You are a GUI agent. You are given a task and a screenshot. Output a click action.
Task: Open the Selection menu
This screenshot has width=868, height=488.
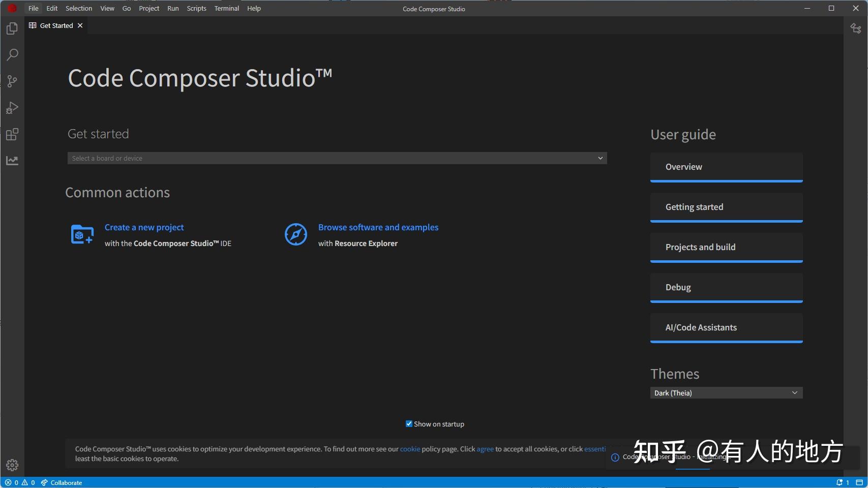[79, 8]
